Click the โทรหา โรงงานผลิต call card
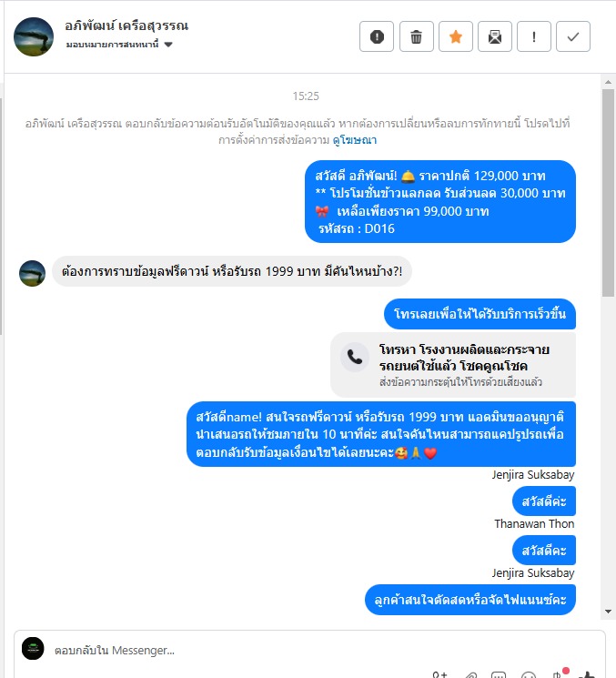The height and width of the screenshot is (678, 616). tap(453, 365)
